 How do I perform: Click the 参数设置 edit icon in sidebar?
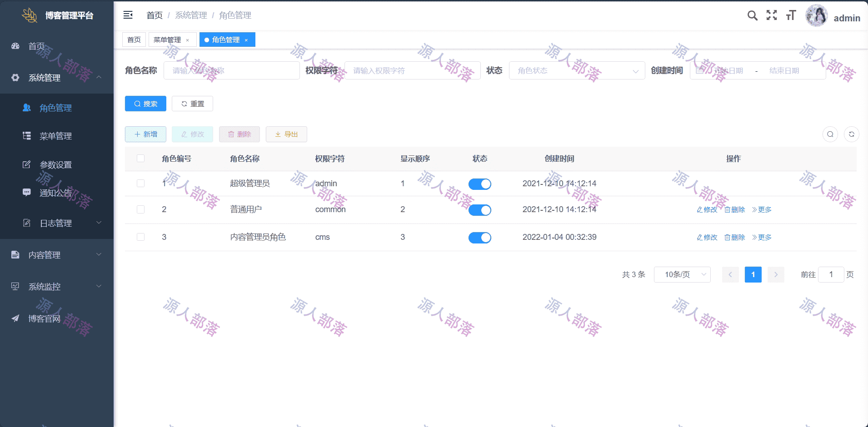point(27,164)
